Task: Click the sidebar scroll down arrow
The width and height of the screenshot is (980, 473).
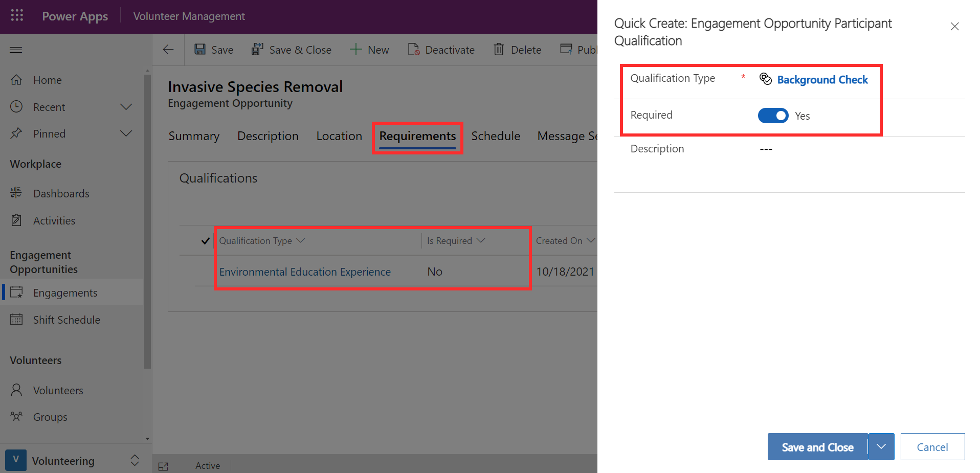Action: click(x=147, y=438)
